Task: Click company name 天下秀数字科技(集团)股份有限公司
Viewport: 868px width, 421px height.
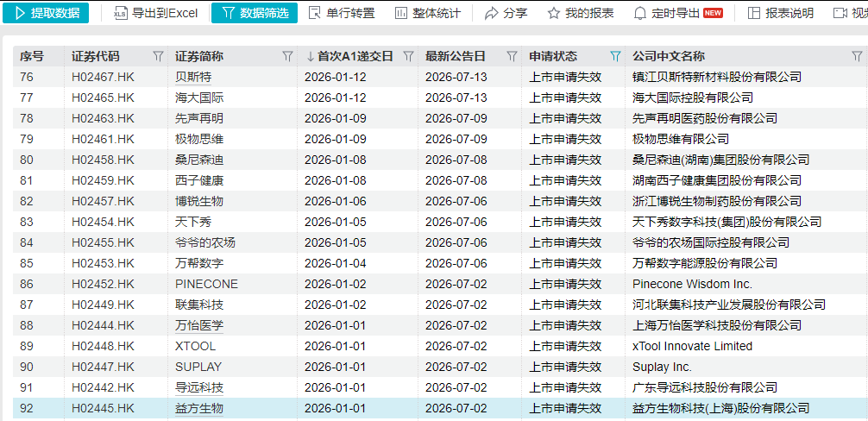Action: 726,222
